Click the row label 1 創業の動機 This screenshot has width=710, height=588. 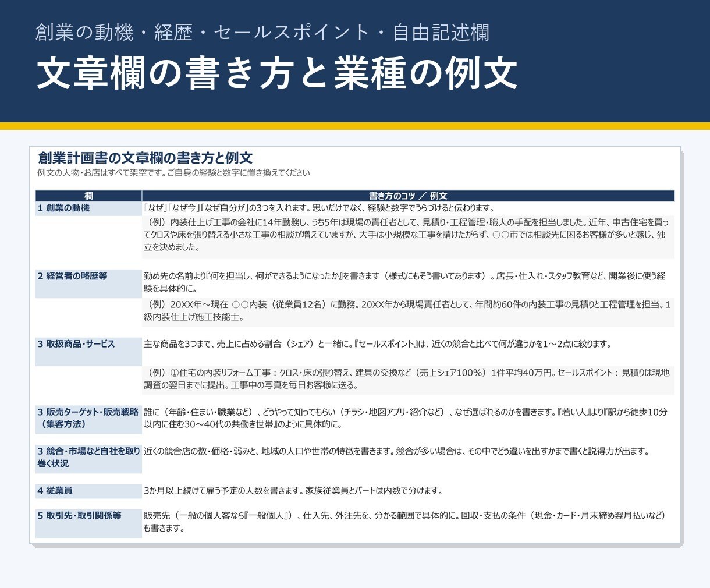point(88,208)
